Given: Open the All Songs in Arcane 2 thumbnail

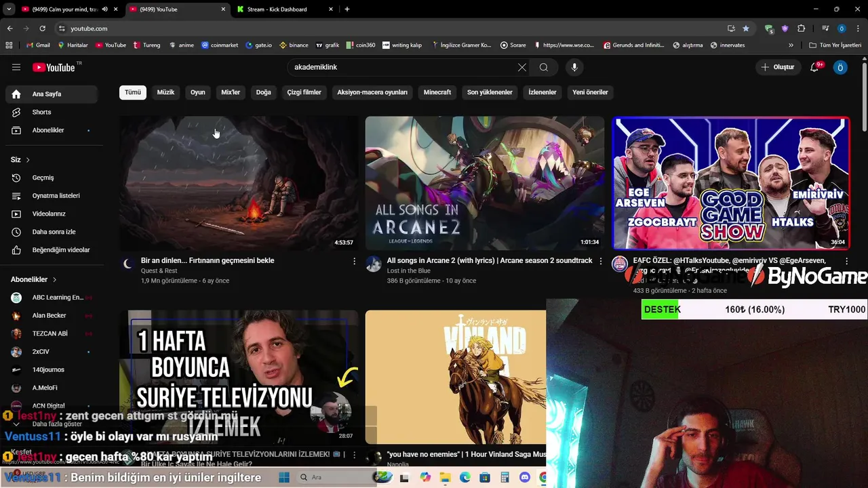Looking at the screenshot, I should pyautogui.click(x=485, y=183).
